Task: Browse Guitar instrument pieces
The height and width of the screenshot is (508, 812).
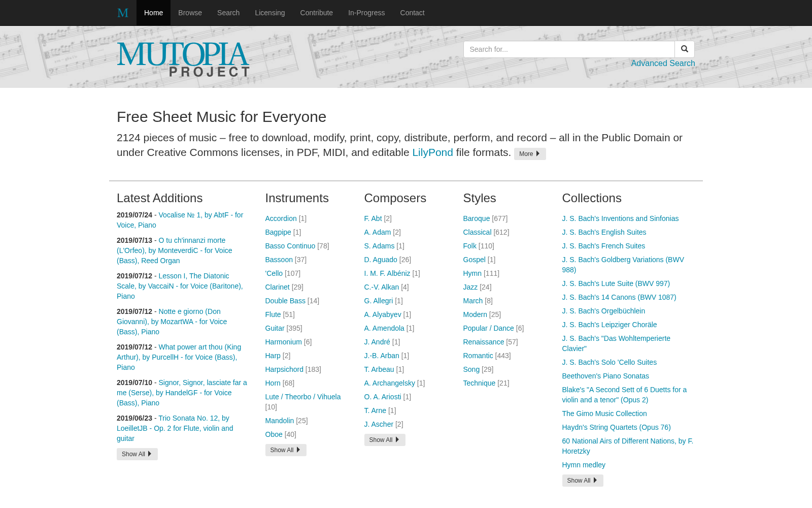Action: [x=275, y=328]
